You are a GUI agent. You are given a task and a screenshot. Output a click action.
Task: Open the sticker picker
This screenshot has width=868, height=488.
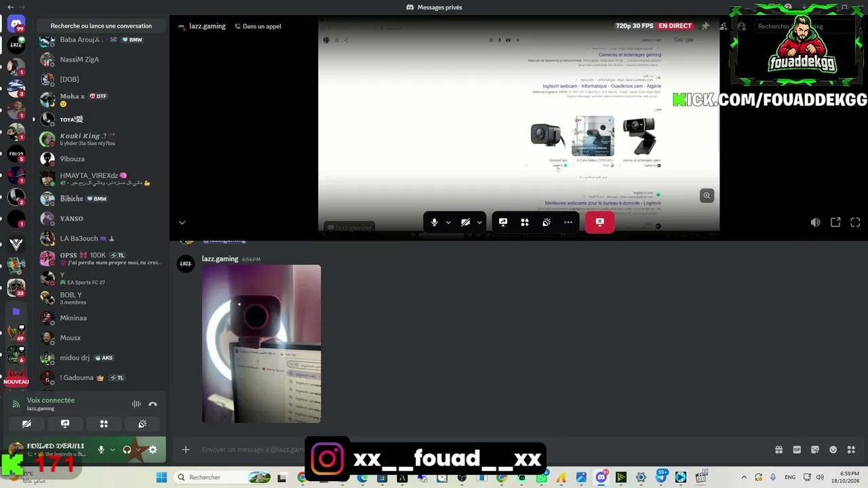[815, 449]
